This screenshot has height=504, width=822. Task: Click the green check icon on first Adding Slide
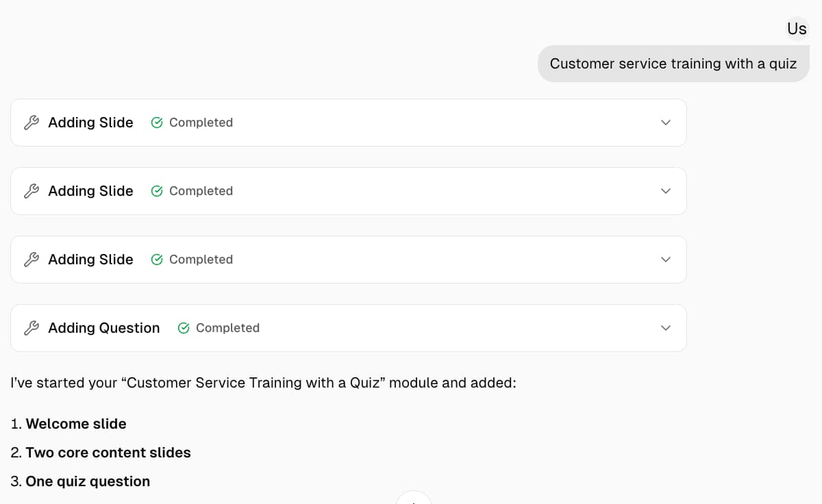coord(157,123)
